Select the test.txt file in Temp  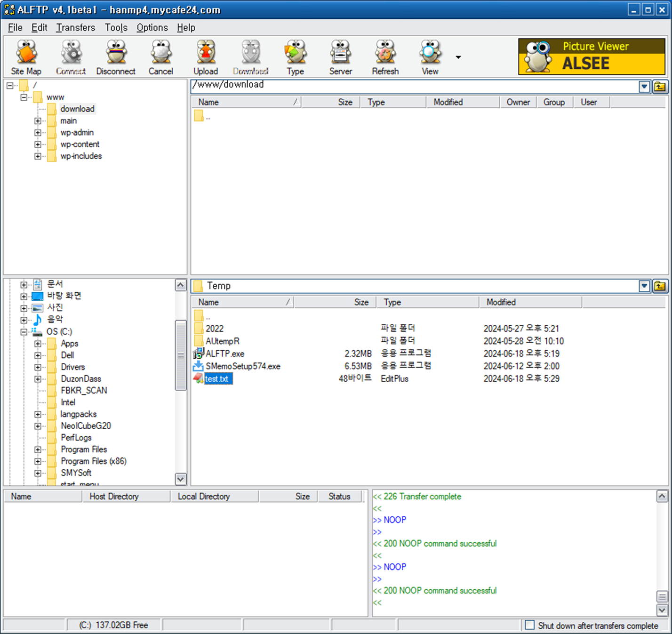(218, 378)
